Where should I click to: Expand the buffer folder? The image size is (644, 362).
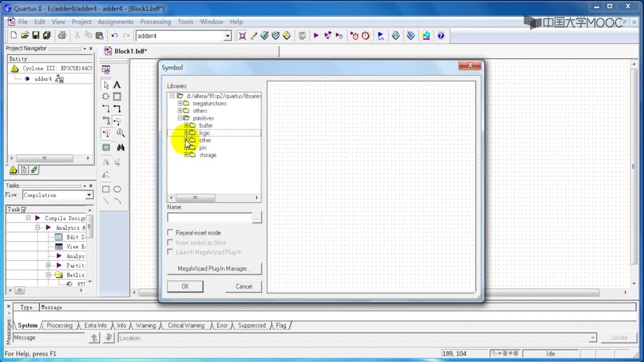coord(186,125)
